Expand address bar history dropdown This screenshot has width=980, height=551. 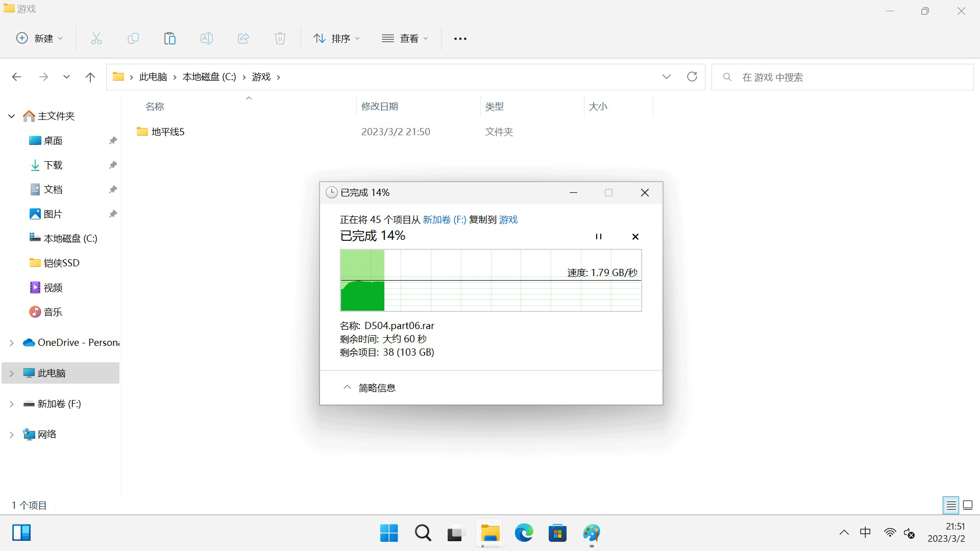667,77
